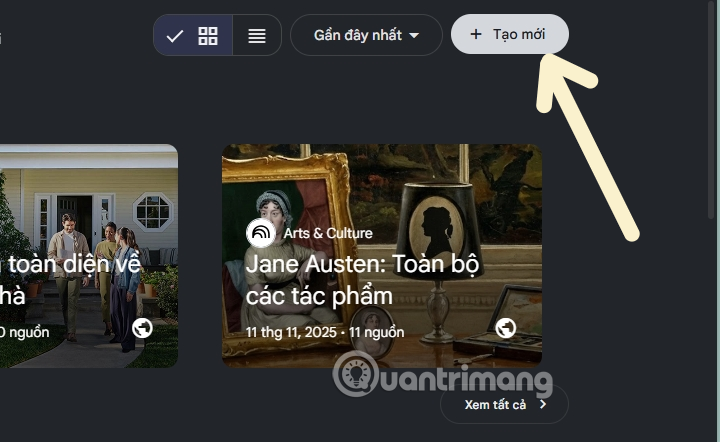The height and width of the screenshot is (442, 720).
Task: Click the "Arts & Culture" source label
Action: (328, 233)
